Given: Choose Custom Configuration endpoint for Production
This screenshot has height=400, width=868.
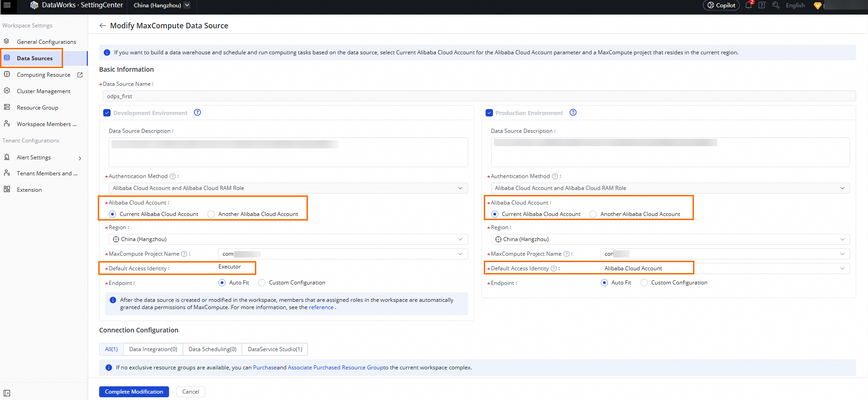Looking at the screenshot, I should [x=644, y=283].
